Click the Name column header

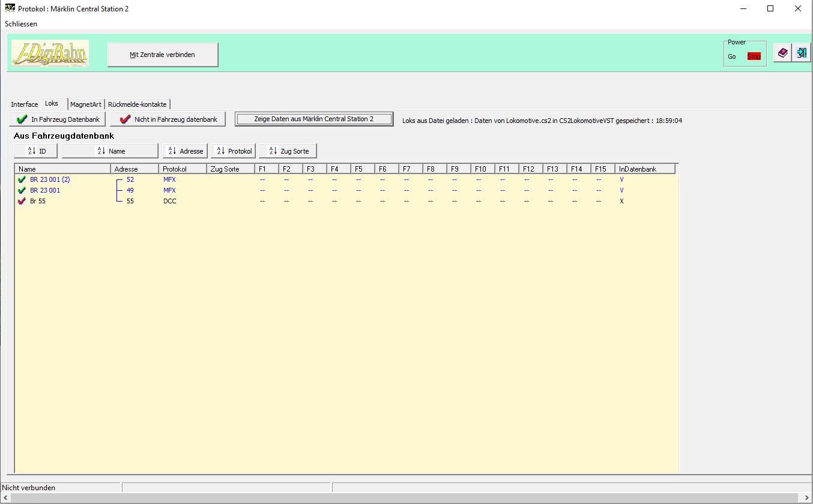63,169
